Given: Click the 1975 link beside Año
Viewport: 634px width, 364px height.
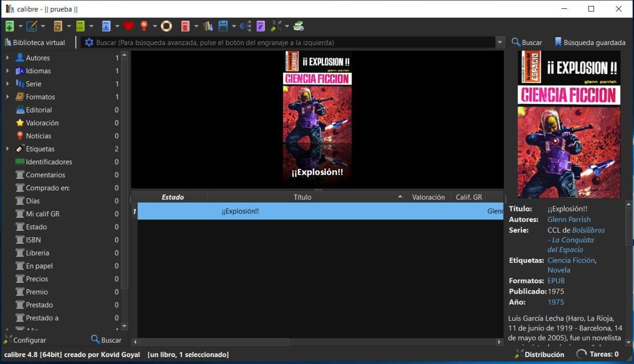Looking at the screenshot, I should tap(556, 302).
